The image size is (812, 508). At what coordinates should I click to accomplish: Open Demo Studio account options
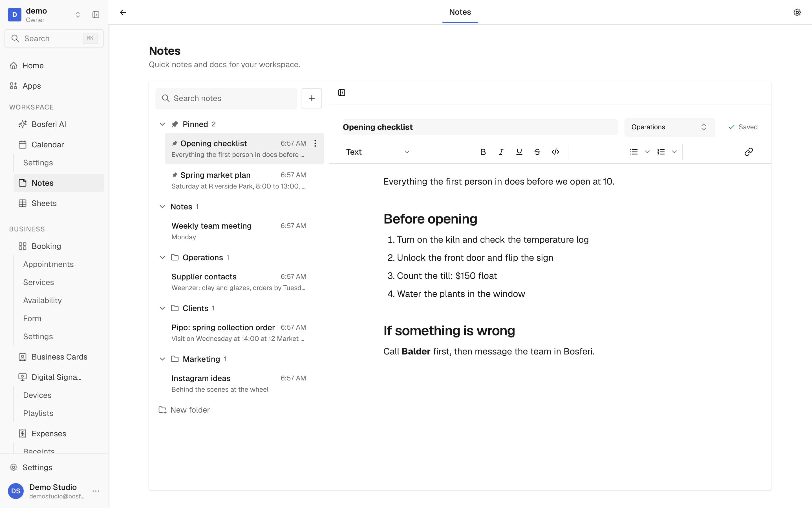(96, 491)
